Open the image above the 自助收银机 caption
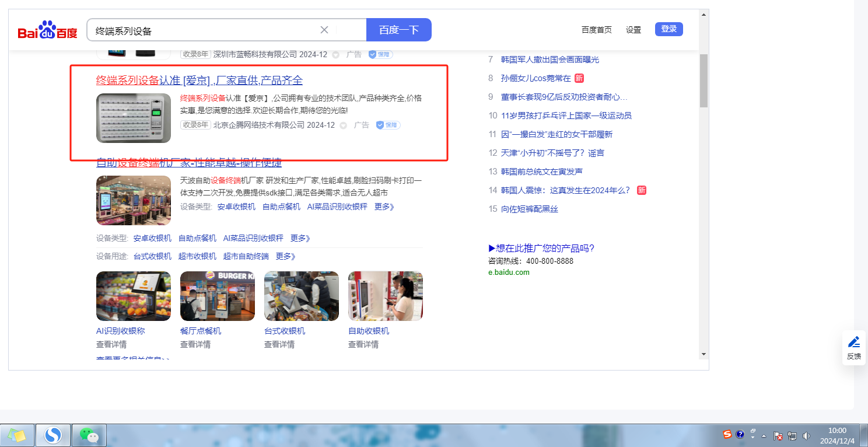Screen dimensions: 868x447 click(386, 296)
